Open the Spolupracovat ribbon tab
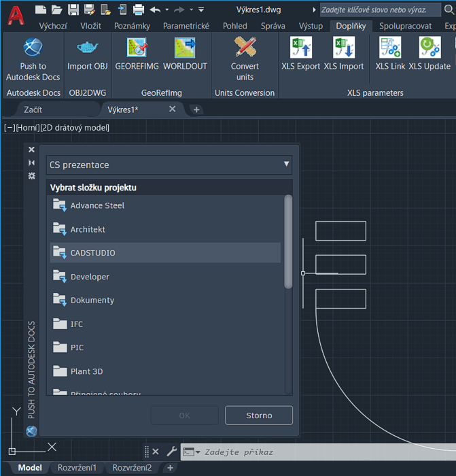 (405, 26)
